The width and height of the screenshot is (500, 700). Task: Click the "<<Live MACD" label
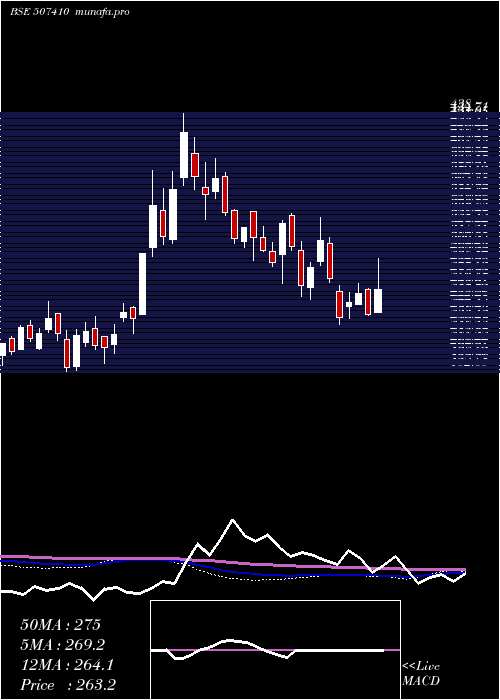(x=421, y=673)
